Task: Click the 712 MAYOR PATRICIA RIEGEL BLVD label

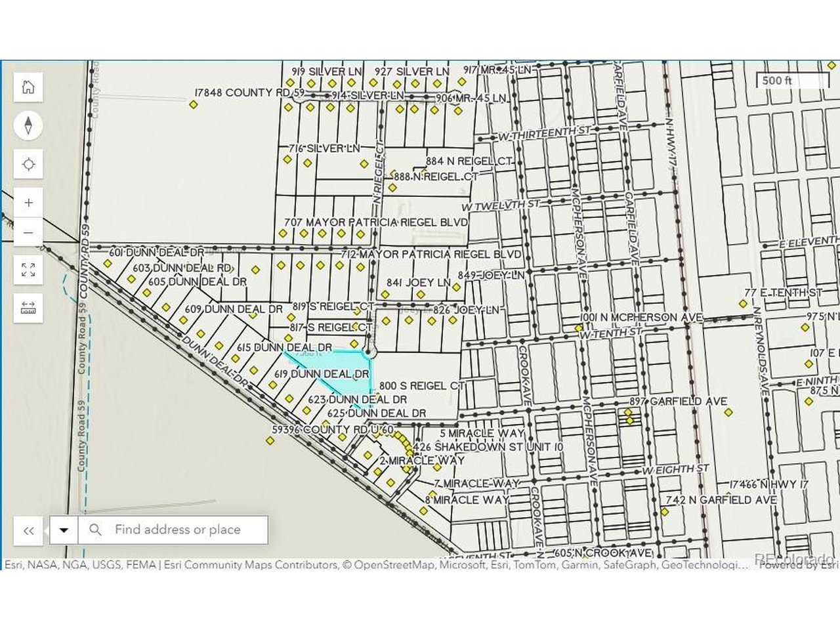Action: [x=431, y=254]
